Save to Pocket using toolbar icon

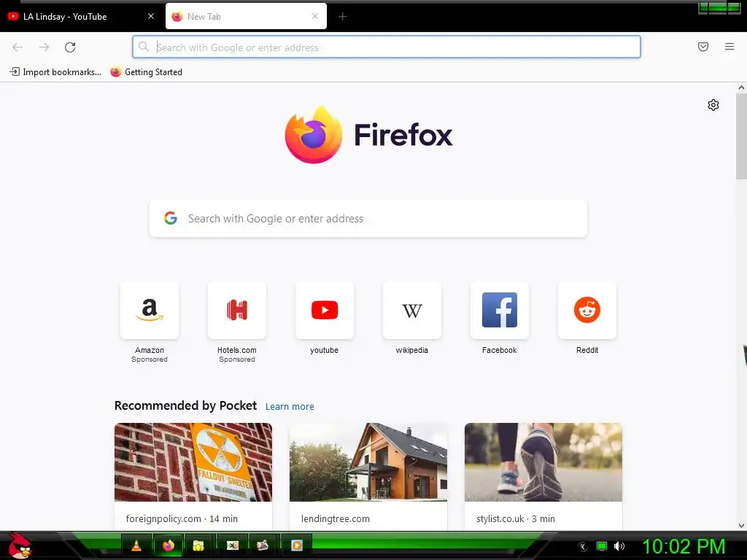[x=703, y=47]
